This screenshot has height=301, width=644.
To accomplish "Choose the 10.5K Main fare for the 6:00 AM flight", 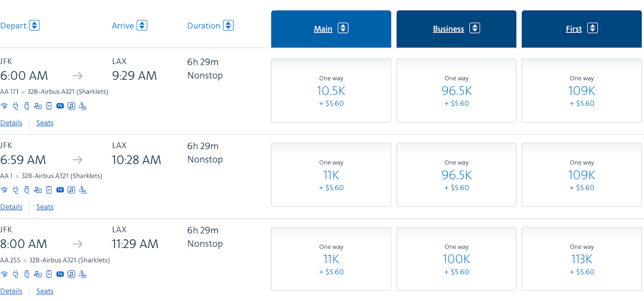I will pos(331,91).
